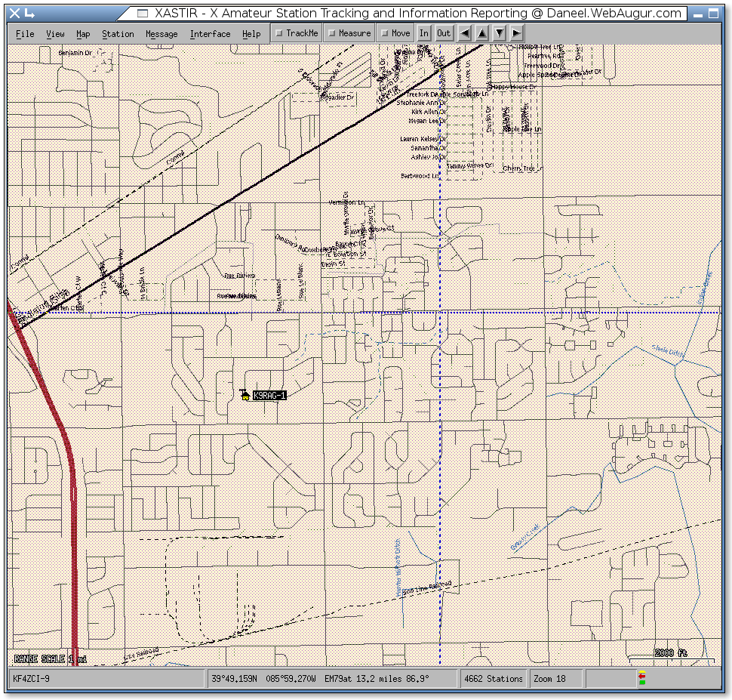732x700 pixels.
Task: Open the File menu
Action: click(x=25, y=34)
